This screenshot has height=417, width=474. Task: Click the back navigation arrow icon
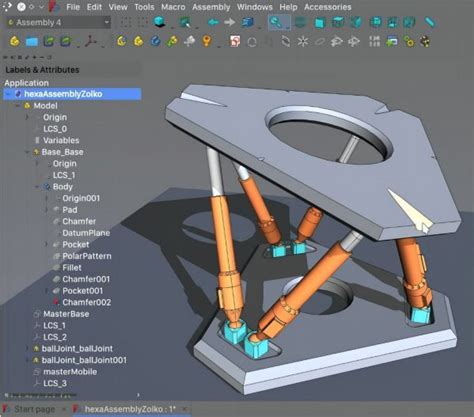tap(213, 22)
